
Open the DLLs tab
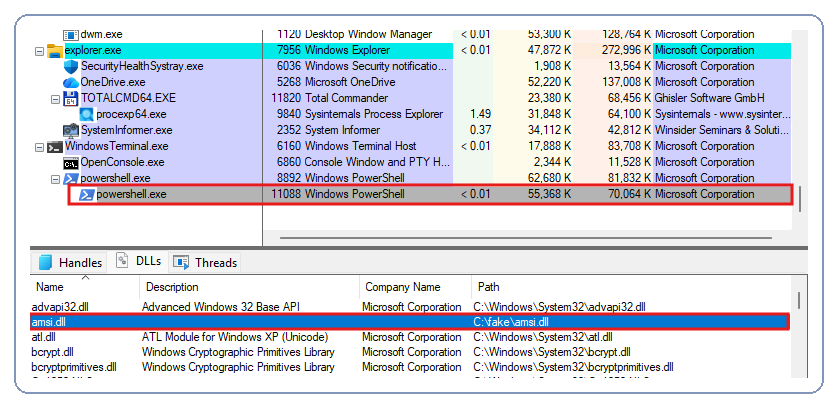coord(138,261)
